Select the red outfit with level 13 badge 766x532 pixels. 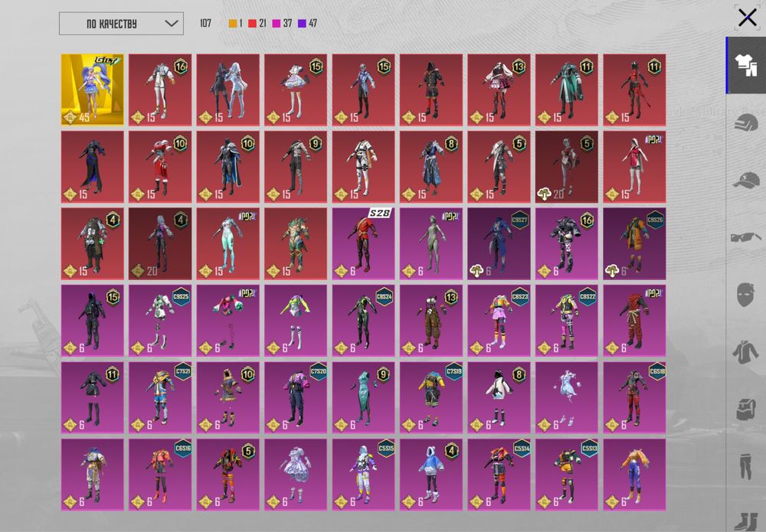click(499, 90)
